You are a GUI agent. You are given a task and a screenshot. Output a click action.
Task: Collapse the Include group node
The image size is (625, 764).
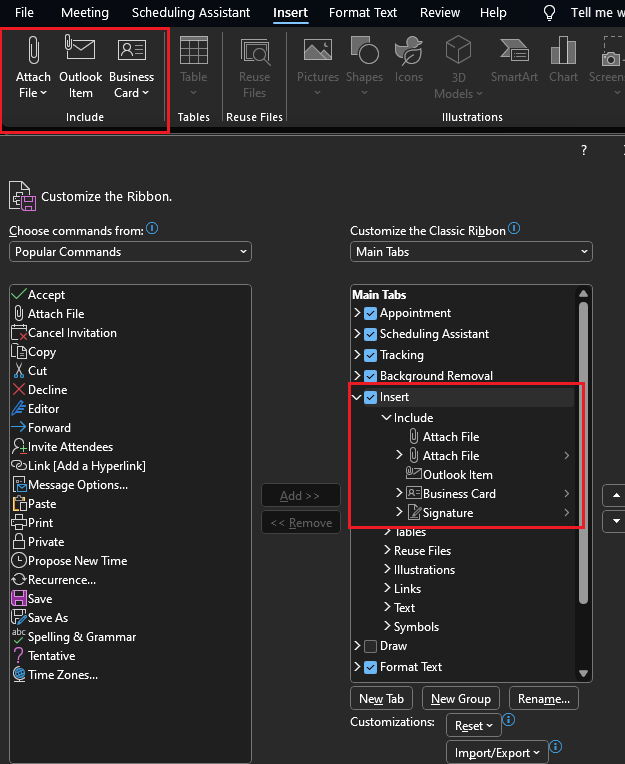[386, 418]
